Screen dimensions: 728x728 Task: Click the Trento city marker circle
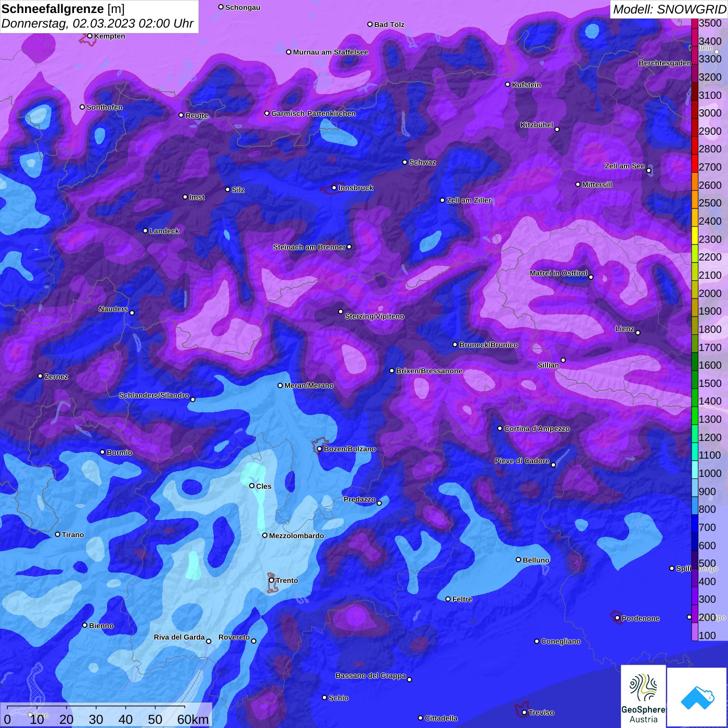pos(271,580)
